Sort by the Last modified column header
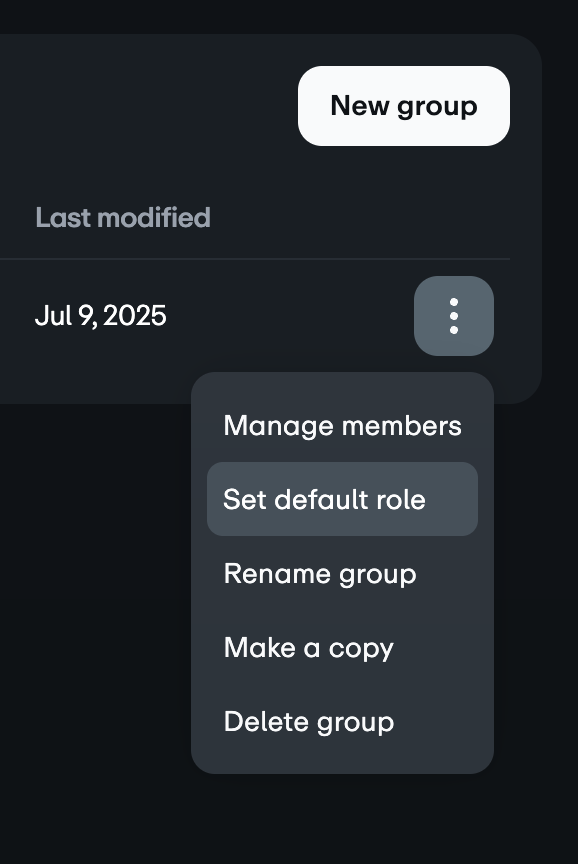The height and width of the screenshot is (864, 578). (x=123, y=217)
